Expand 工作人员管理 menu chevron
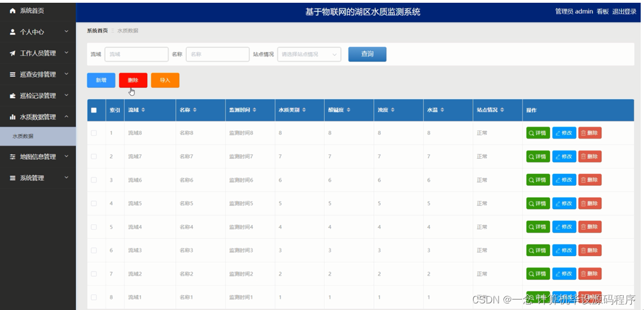This screenshot has width=644, height=310. (66, 53)
